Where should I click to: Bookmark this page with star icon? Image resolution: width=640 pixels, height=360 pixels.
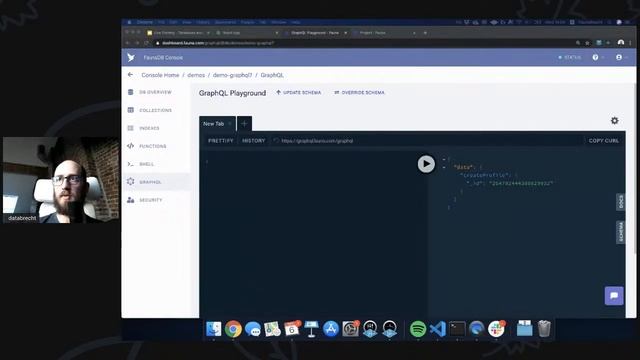coord(587,43)
